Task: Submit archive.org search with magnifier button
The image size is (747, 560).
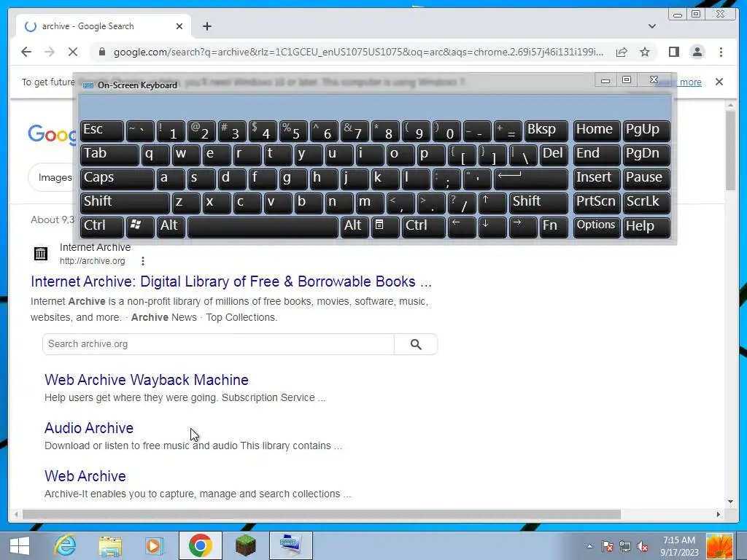Action: 415,344
